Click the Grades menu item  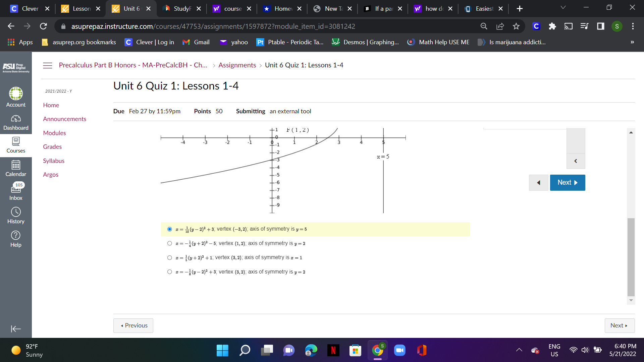tap(52, 146)
